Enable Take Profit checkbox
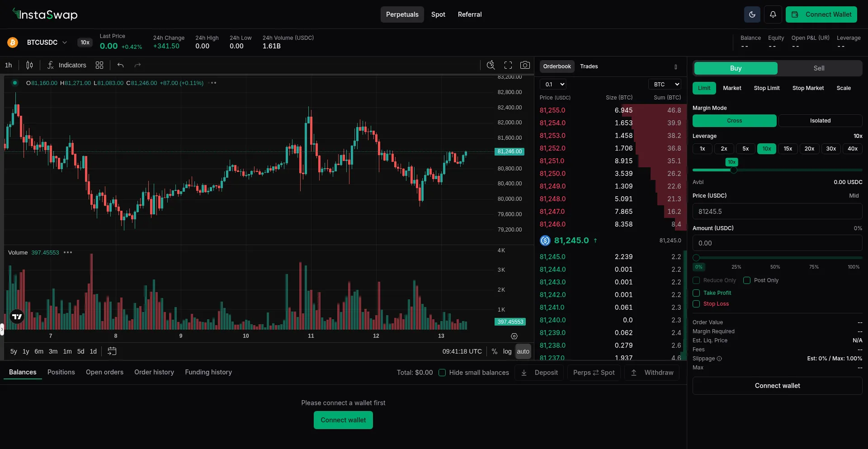Image resolution: width=868 pixels, height=449 pixels. [696, 293]
